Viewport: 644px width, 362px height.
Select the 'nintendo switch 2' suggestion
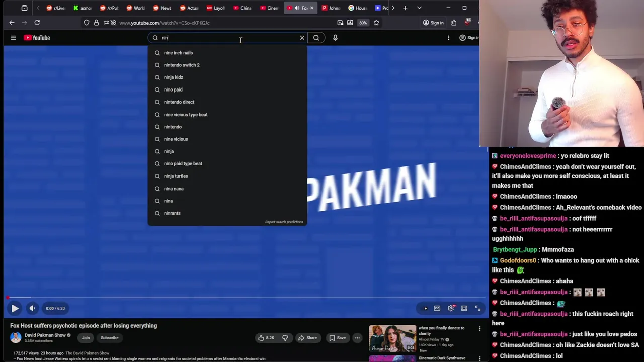227,65
